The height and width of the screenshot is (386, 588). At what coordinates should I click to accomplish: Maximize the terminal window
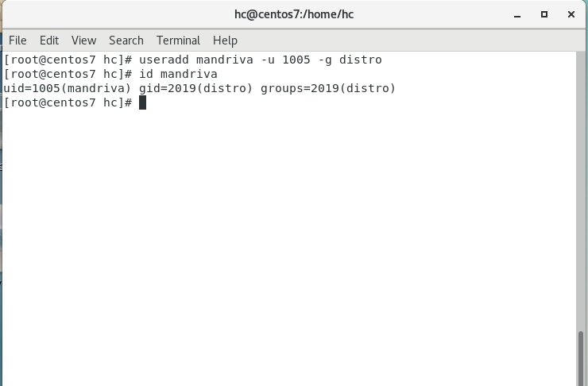click(x=544, y=14)
